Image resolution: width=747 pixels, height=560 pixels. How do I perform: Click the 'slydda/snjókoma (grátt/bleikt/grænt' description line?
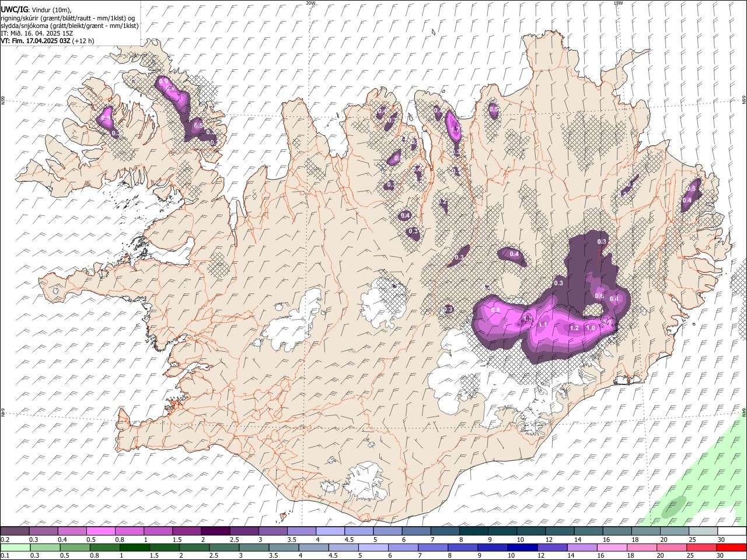tap(69, 25)
